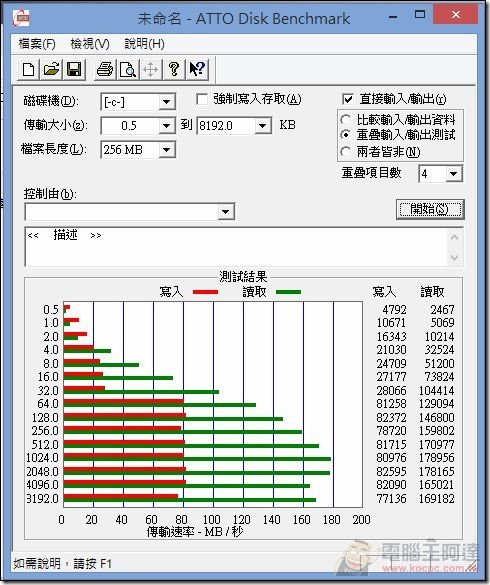Click the 測試結果 group title
The image size is (490, 585).
(243, 277)
